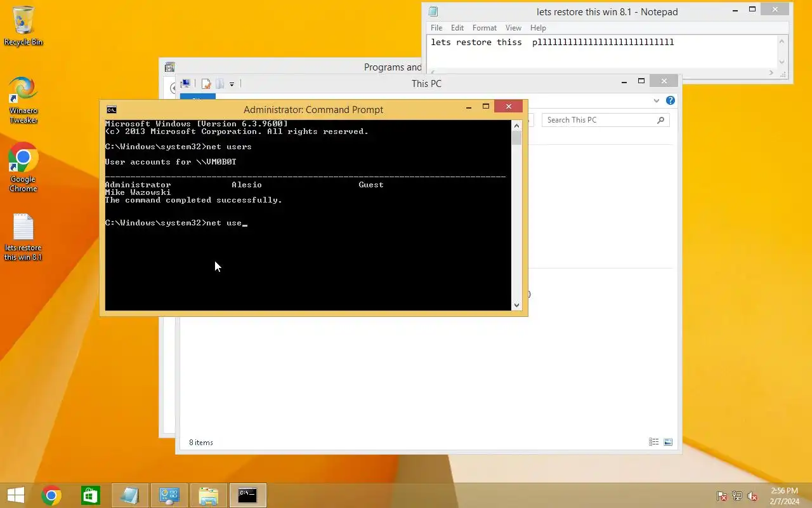Click 'Mike Wazowski' user in Command Prompt output
812x508 pixels.
(x=138, y=192)
